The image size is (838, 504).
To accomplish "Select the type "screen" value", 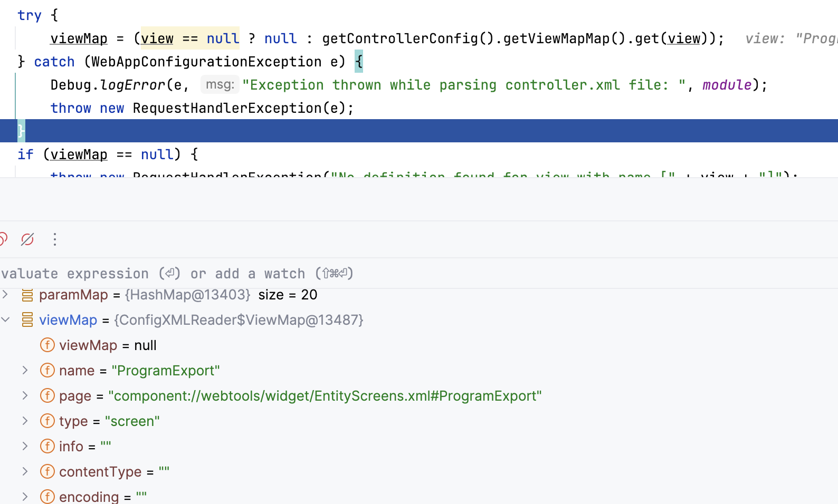I will (x=132, y=421).
